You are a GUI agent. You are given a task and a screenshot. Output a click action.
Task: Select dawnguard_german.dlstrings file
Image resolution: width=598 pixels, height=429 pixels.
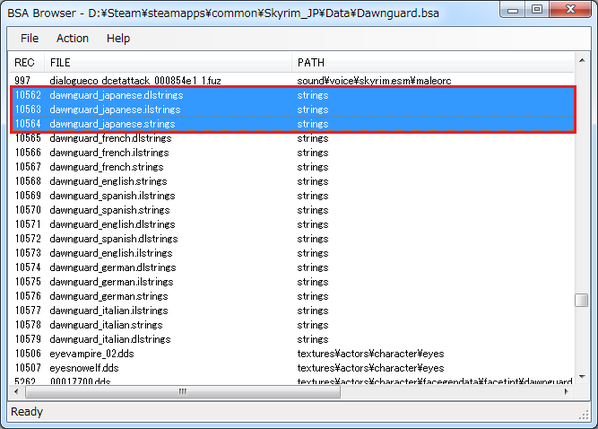click(x=113, y=267)
